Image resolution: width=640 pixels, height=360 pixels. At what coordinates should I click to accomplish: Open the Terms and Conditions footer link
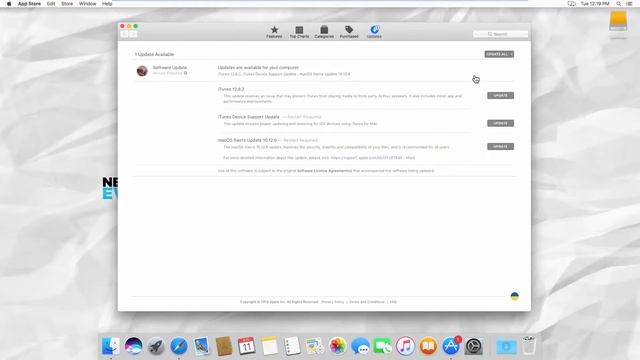(367, 302)
